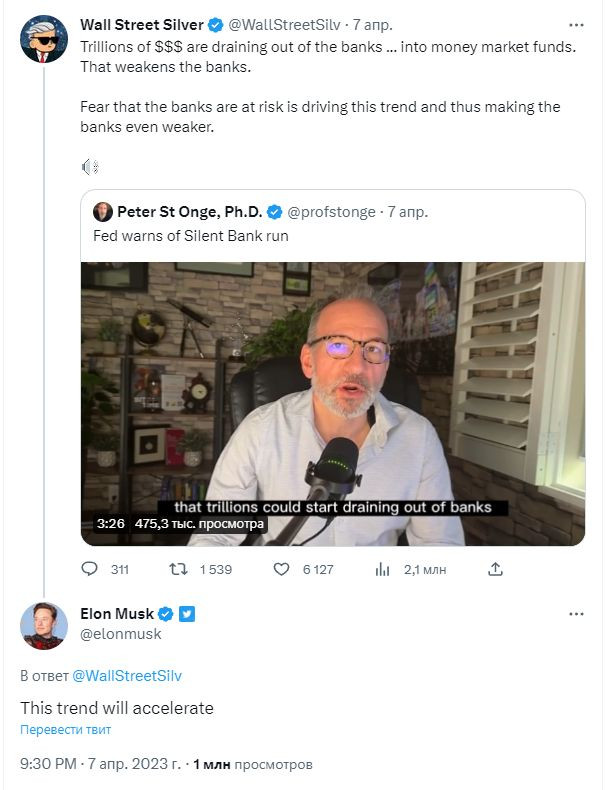
Task: Click 'Перевести твит' translate link
Action: [x=65, y=730]
